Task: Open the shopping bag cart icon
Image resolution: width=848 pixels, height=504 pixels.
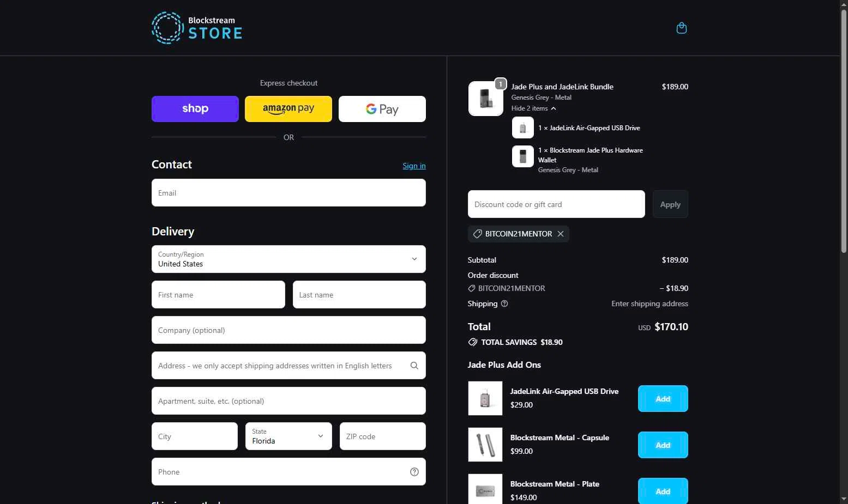Action: 681,28
